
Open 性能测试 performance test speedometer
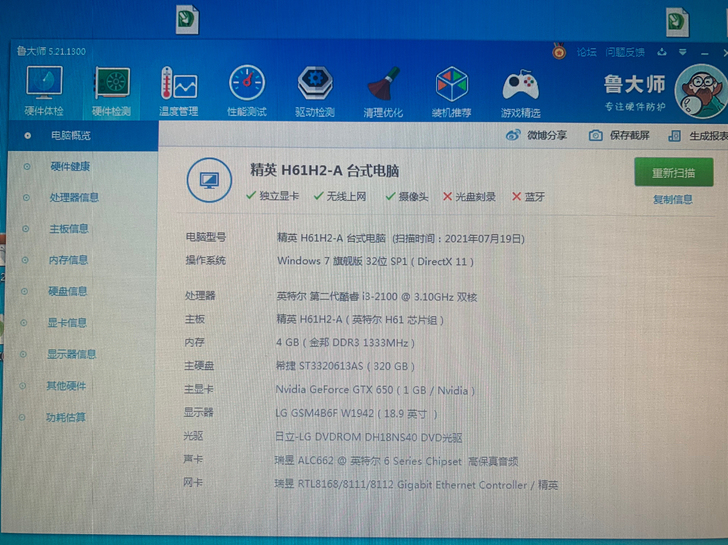coord(247,91)
